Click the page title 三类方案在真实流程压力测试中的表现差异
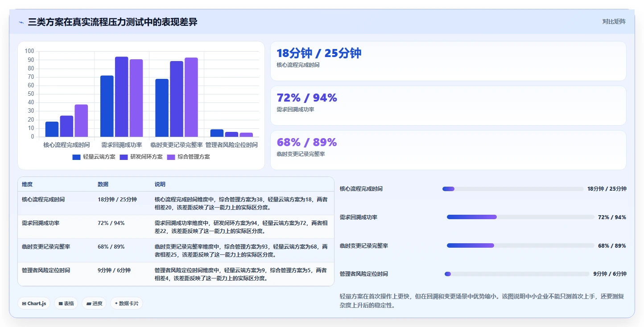The image size is (644, 327). click(x=112, y=22)
